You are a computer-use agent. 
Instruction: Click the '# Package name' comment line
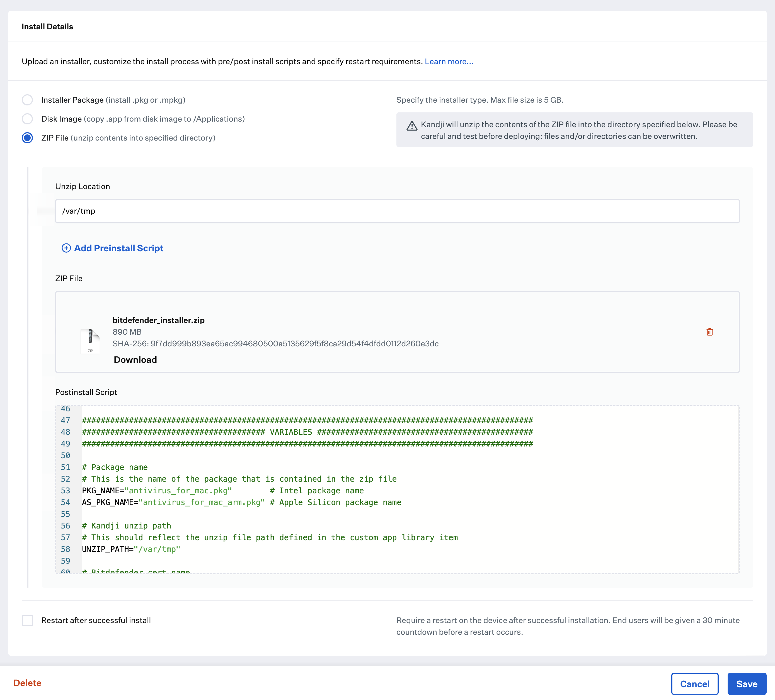pyautogui.click(x=115, y=467)
